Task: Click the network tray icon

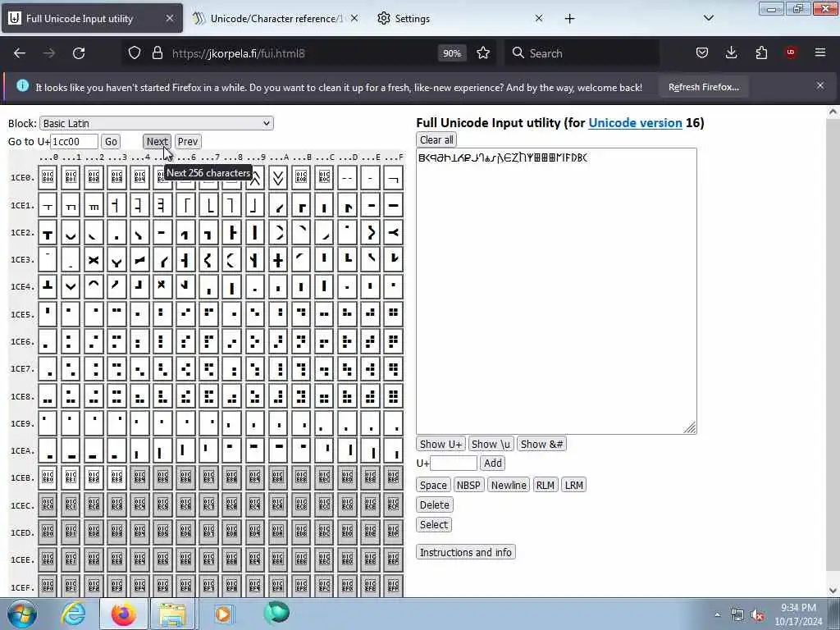Action: (x=737, y=615)
